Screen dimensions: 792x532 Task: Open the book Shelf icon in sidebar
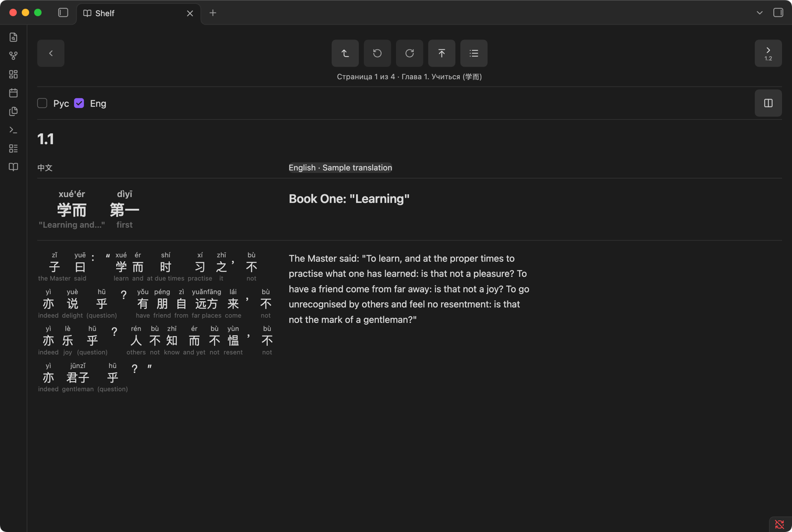(13, 167)
